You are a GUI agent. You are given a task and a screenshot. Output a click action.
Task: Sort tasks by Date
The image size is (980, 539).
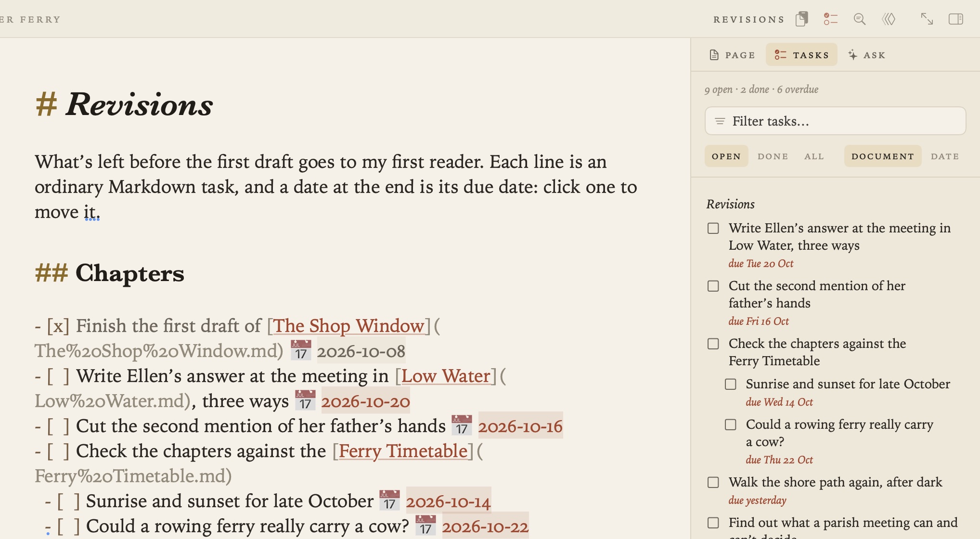(x=945, y=156)
